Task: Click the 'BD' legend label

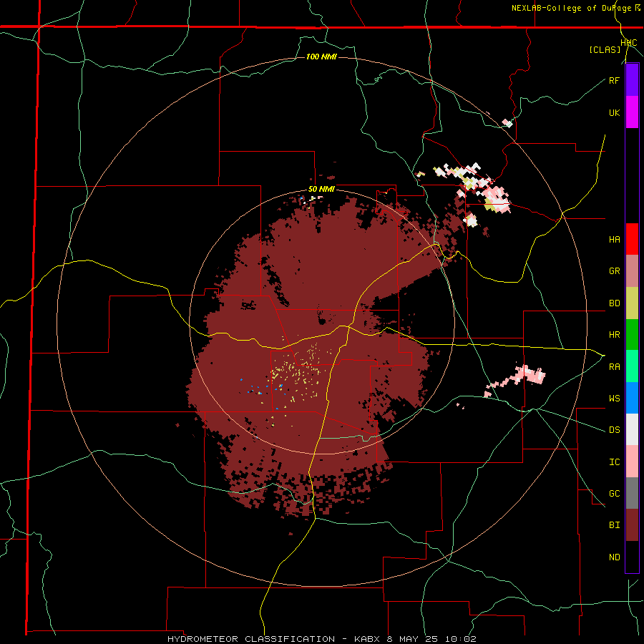Action: (614, 303)
